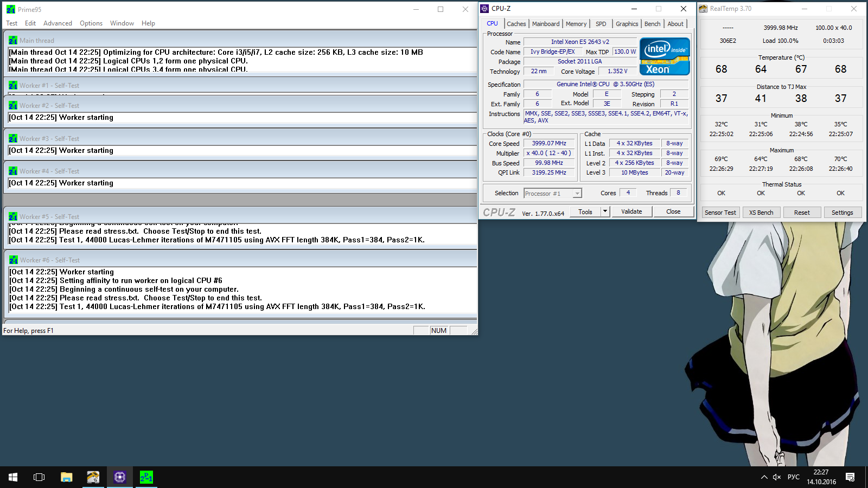Click the Close button in CPU-Z

(673, 211)
